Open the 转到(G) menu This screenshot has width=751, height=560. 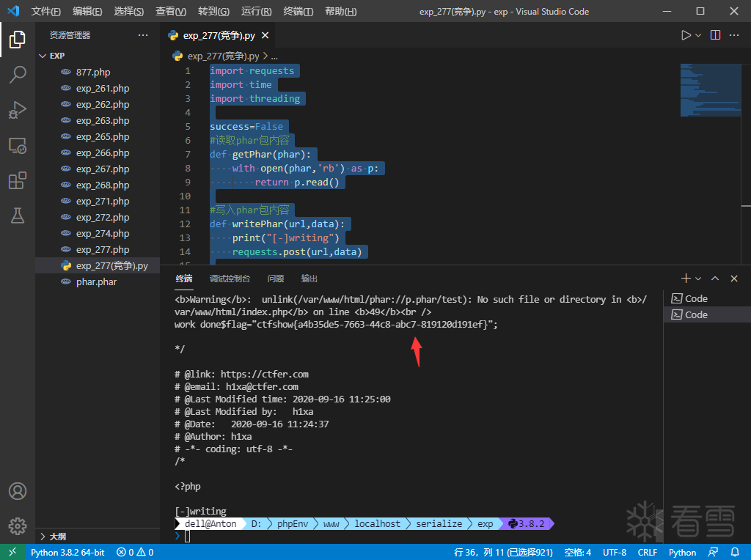[213, 12]
